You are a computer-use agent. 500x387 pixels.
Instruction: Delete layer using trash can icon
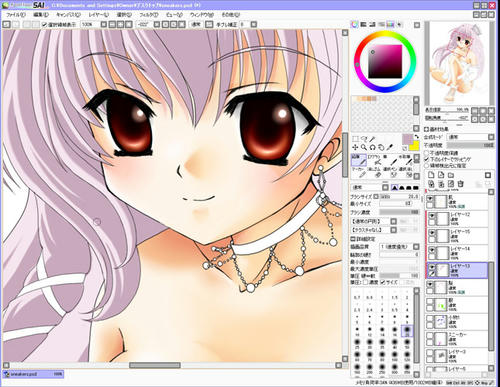point(461,184)
